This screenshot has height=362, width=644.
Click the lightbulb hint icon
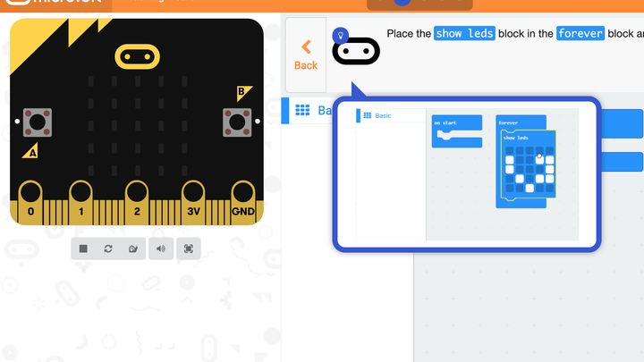point(341,36)
